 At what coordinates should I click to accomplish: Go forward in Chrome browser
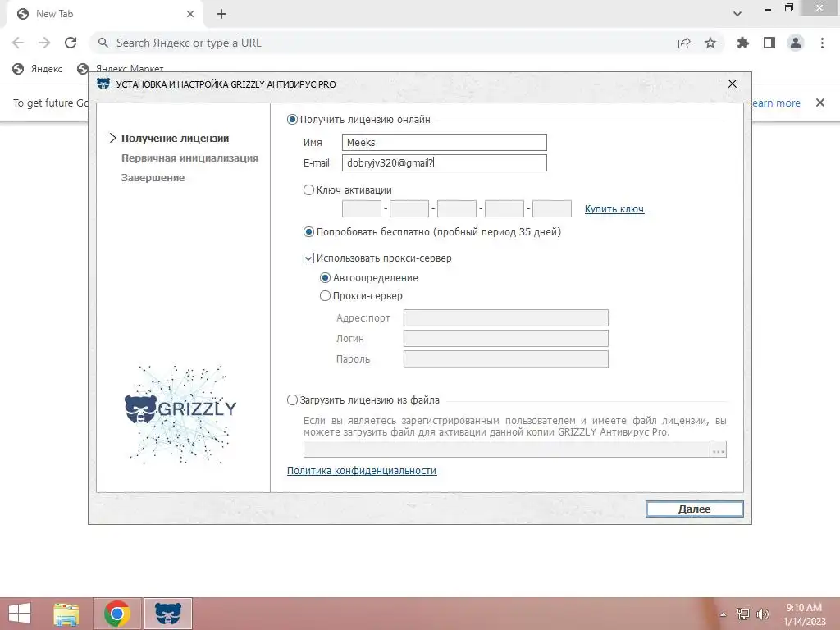[x=44, y=43]
